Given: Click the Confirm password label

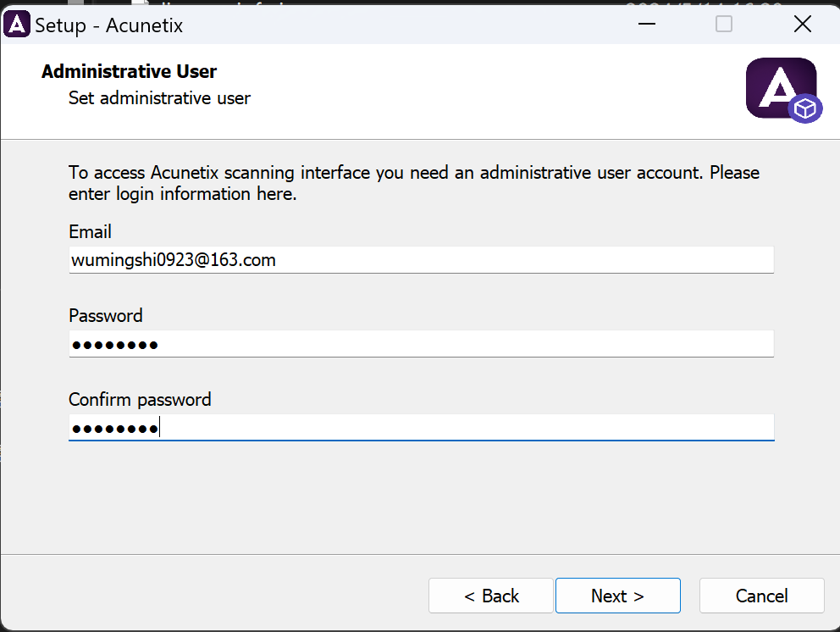Looking at the screenshot, I should [140, 399].
